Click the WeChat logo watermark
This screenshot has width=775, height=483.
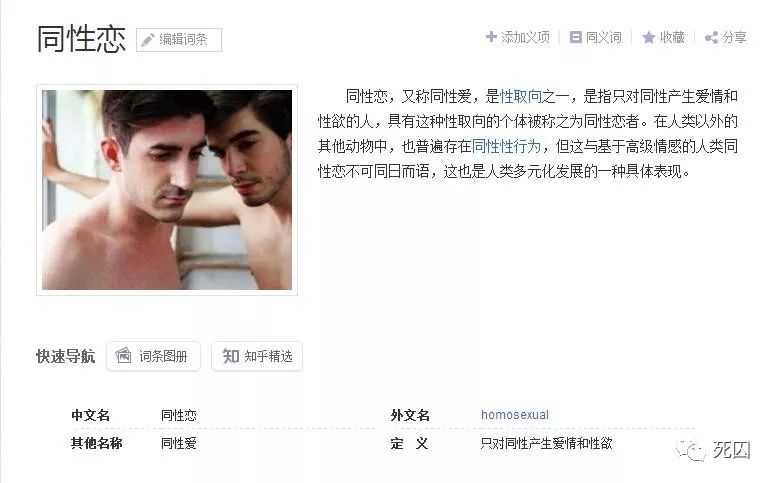click(690, 450)
